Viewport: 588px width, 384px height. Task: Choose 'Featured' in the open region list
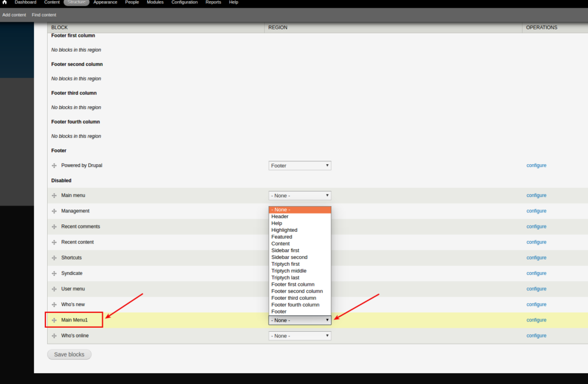click(300, 236)
